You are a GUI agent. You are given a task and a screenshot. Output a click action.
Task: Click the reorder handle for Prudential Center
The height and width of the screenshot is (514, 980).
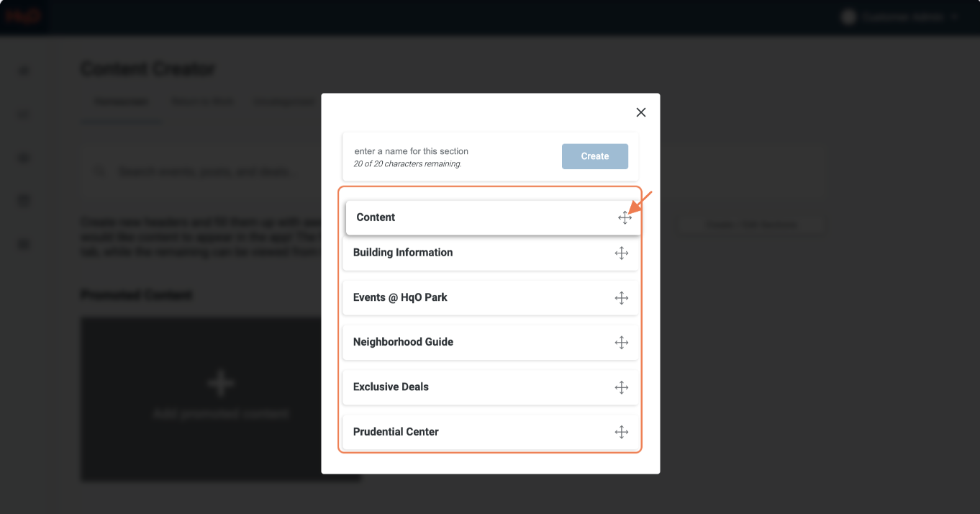pyautogui.click(x=622, y=432)
